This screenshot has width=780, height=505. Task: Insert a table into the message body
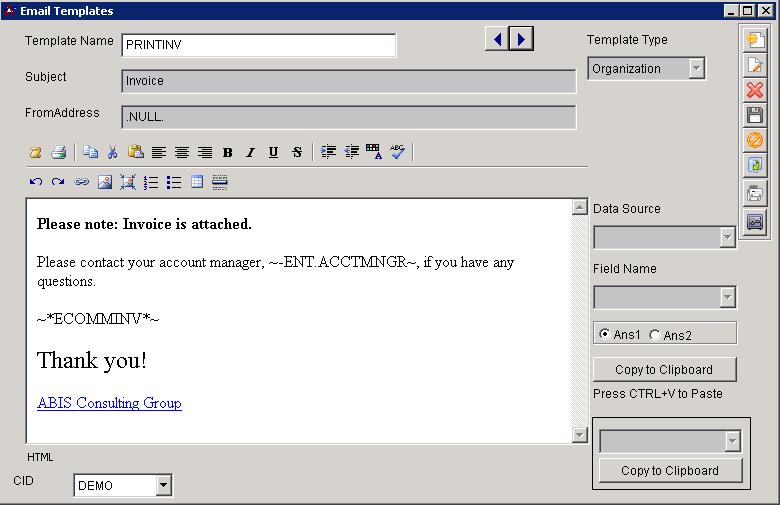197,182
